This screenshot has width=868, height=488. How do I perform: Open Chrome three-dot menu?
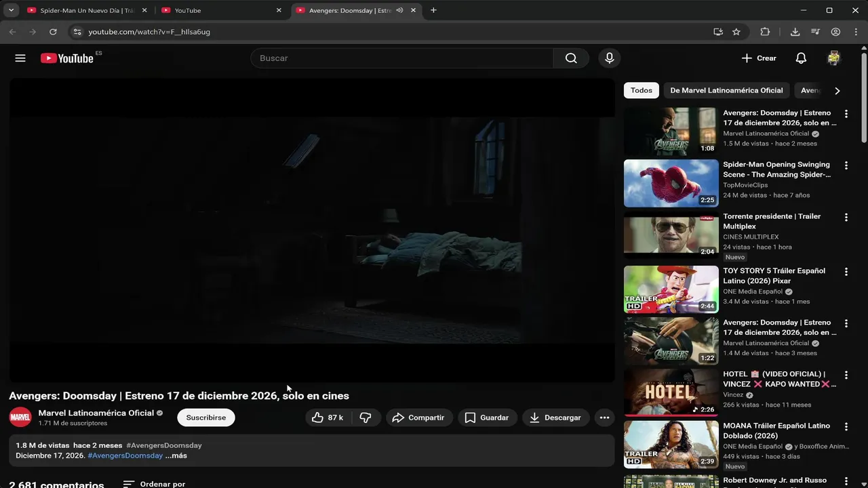855,32
